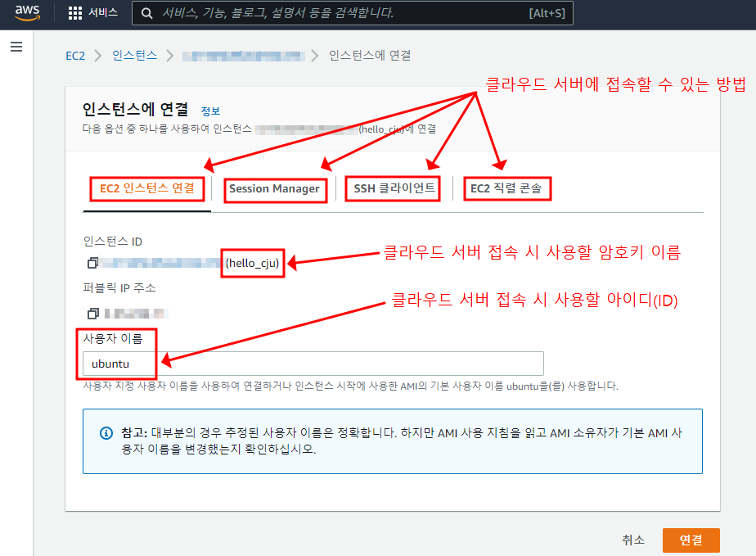Screen dimensions: 756x556
Task: Open the AWS console home logo
Action: tap(27, 13)
